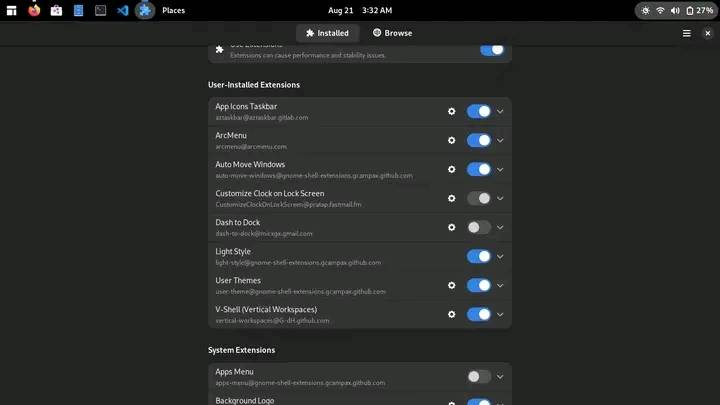Expand Customize Clock on Lock Screen details
The image size is (720, 405).
point(500,198)
